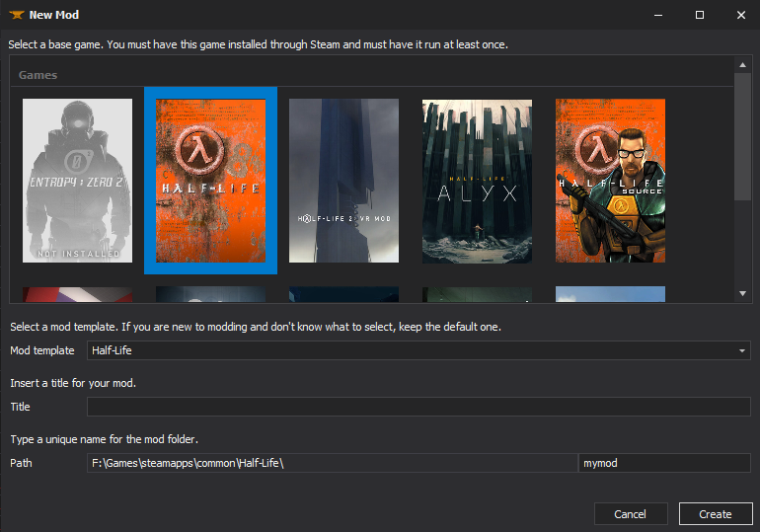The width and height of the screenshot is (760, 532).
Task: Open the Mod template dropdown
Action: [x=418, y=350]
